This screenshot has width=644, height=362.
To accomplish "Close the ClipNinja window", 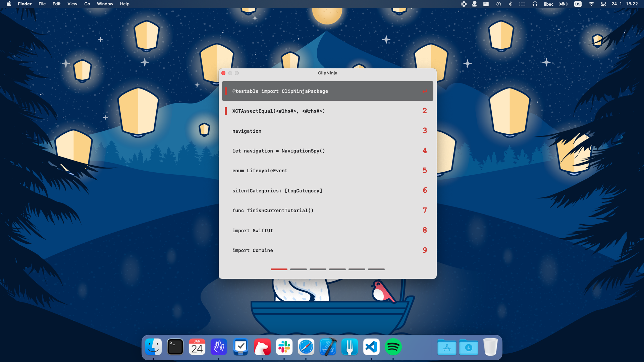I will [223, 73].
